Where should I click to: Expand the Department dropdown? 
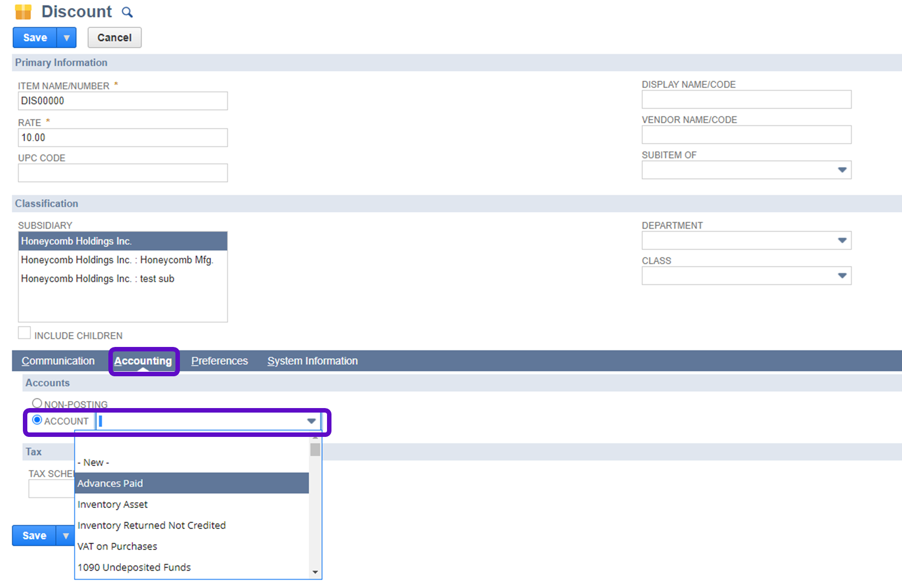842,241
